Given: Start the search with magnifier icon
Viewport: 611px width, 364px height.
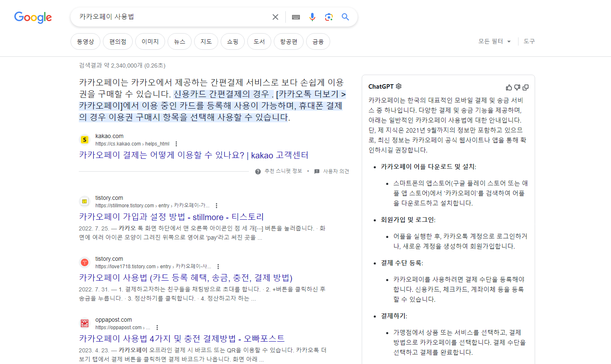Looking at the screenshot, I should [x=346, y=17].
